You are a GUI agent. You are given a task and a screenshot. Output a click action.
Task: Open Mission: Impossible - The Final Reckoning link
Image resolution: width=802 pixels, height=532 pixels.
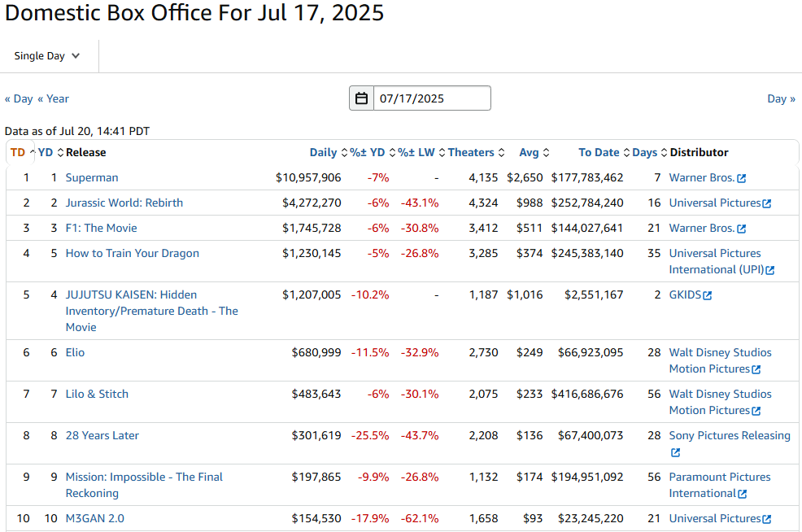click(x=144, y=485)
